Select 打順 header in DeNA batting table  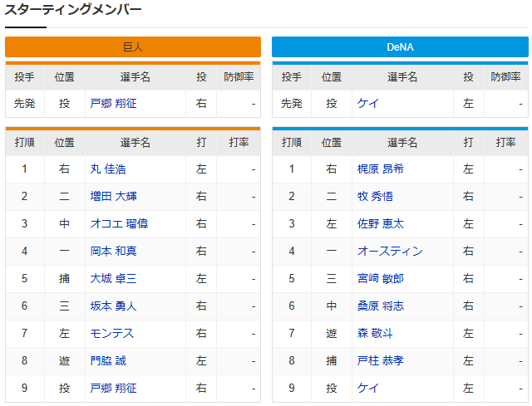[x=292, y=143]
